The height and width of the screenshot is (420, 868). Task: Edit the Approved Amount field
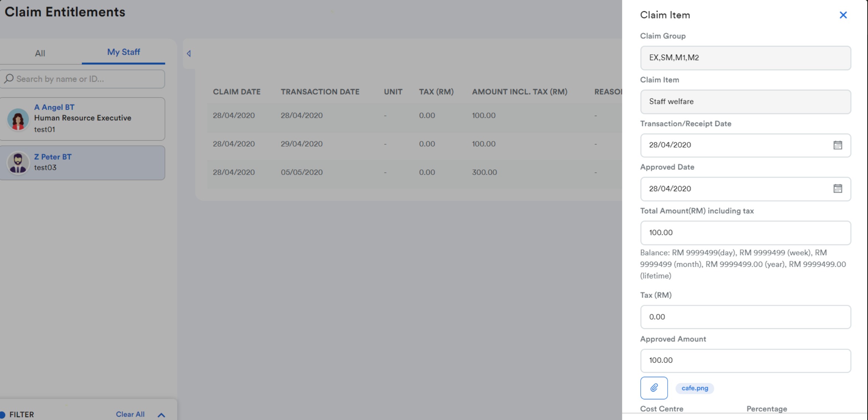coord(745,361)
